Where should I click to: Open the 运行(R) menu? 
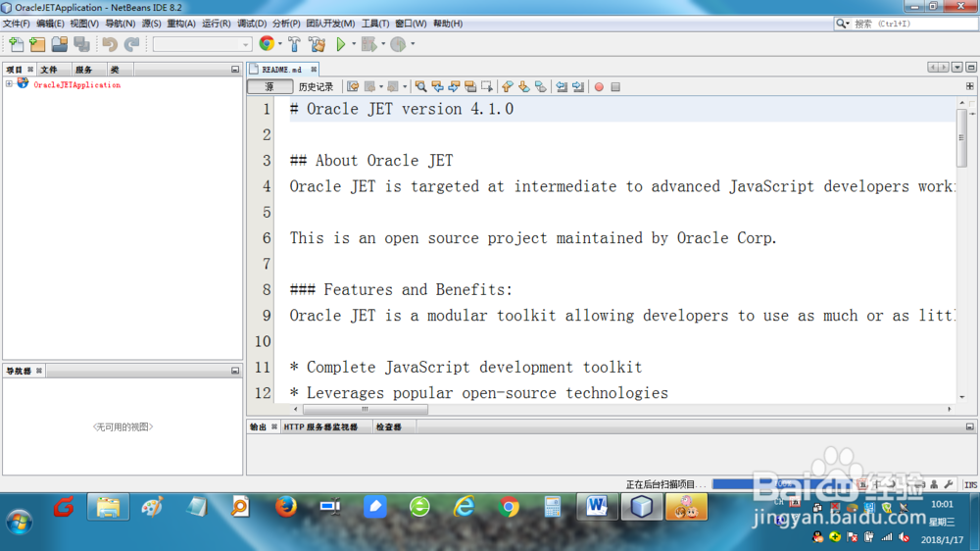pyautogui.click(x=217, y=24)
